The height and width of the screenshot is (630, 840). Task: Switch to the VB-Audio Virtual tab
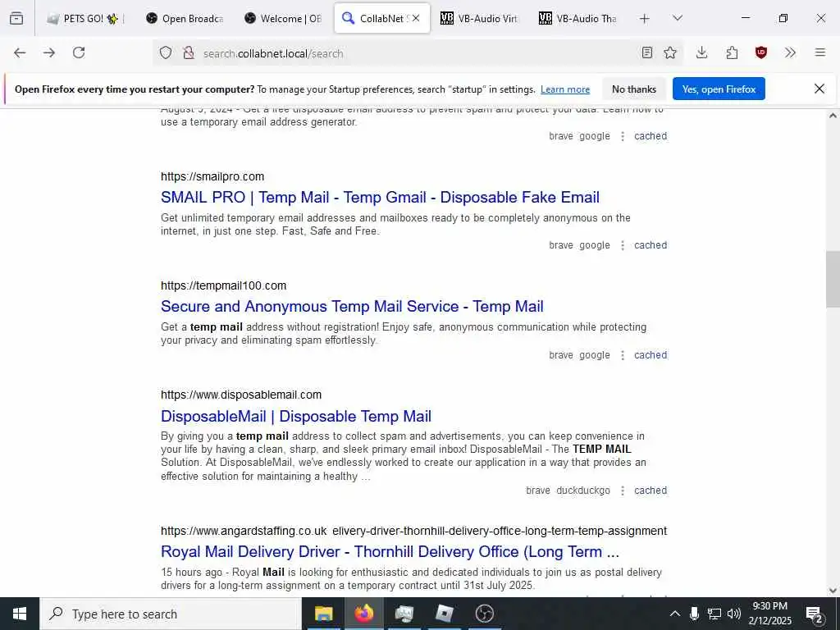(480, 19)
